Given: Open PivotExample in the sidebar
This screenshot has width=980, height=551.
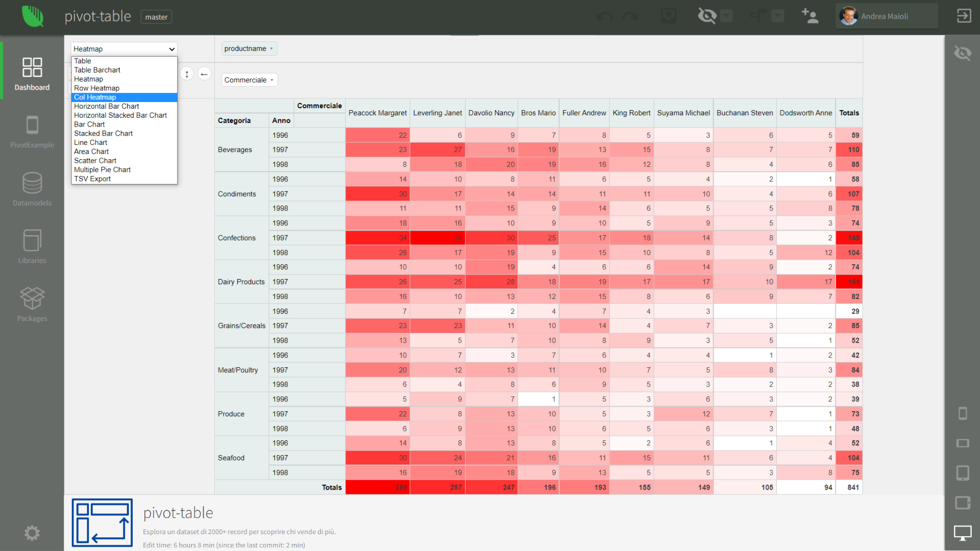Looking at the screenshot, I should tap(32, 132).
